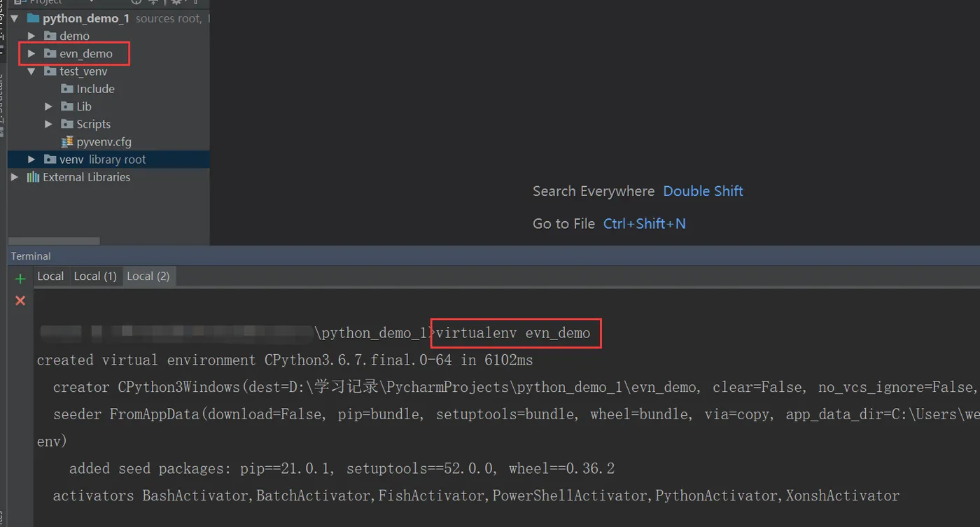Collapse the python_demo_1 root arrow
980x527 pixels.
point(15,19)
